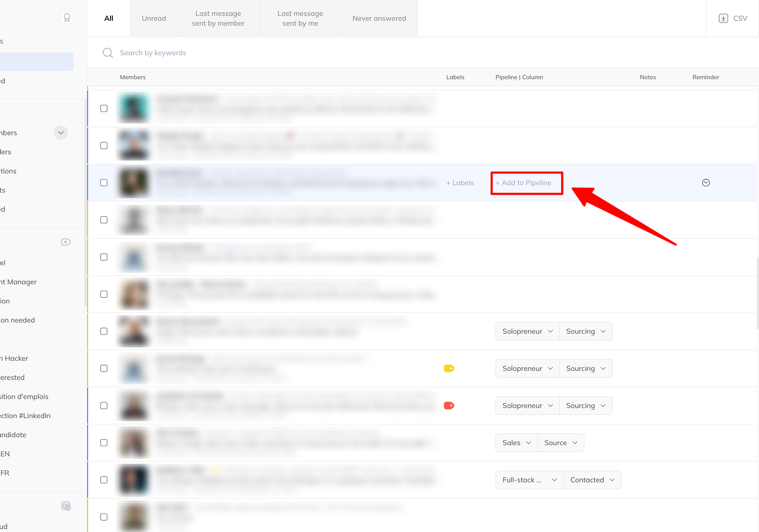This screenshot has width=759, height=532.
Task: Open the Sourcing dropdown in the yellow label row
Action: tap(586, 368)
